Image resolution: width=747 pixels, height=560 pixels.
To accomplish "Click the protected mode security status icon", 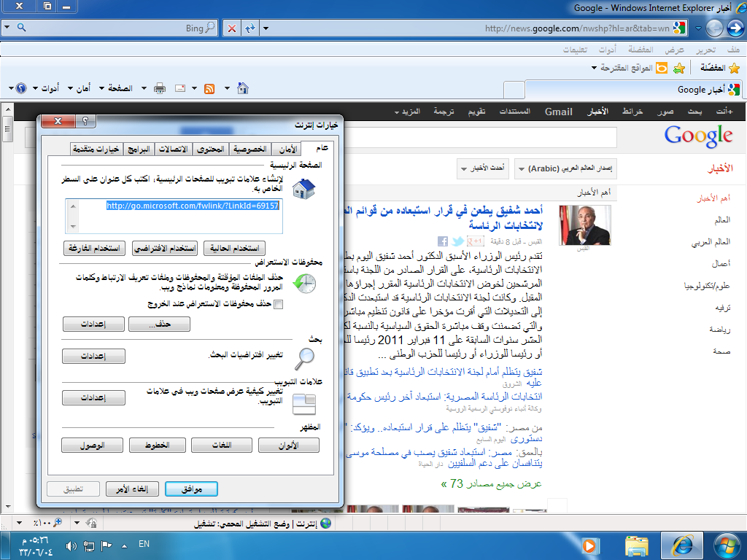I will (x=91, y=523).
